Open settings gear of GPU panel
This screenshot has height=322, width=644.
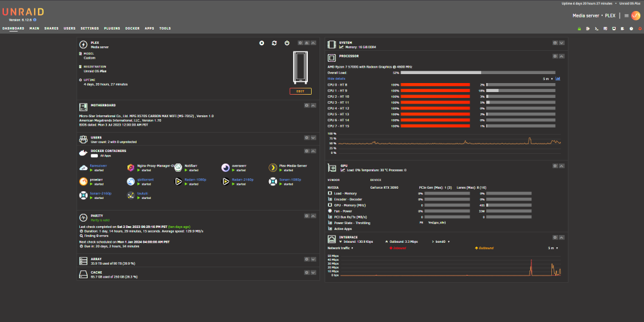point(555,166)
